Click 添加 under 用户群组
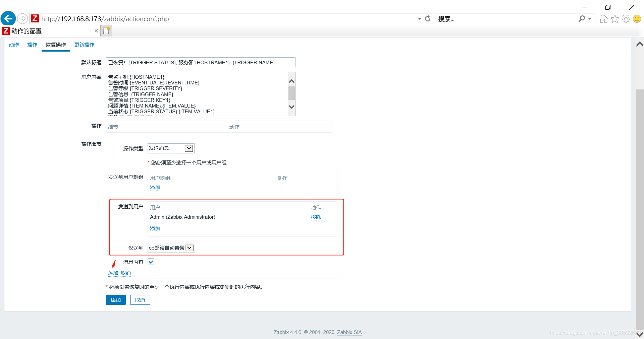This screenshot has width=644, height=339. click(155, 187)
